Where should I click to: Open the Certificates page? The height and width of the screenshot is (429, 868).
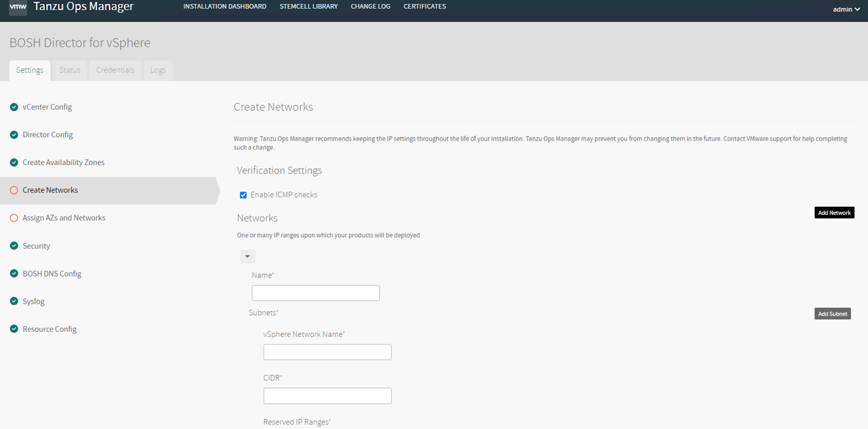tap(425, 7)
